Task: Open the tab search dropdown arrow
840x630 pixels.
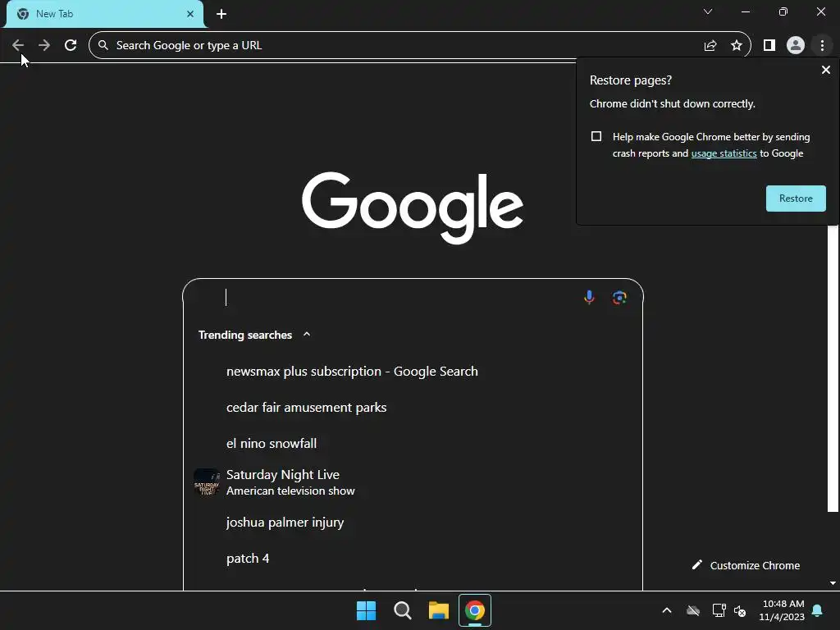Action: [x=708, y=11]
